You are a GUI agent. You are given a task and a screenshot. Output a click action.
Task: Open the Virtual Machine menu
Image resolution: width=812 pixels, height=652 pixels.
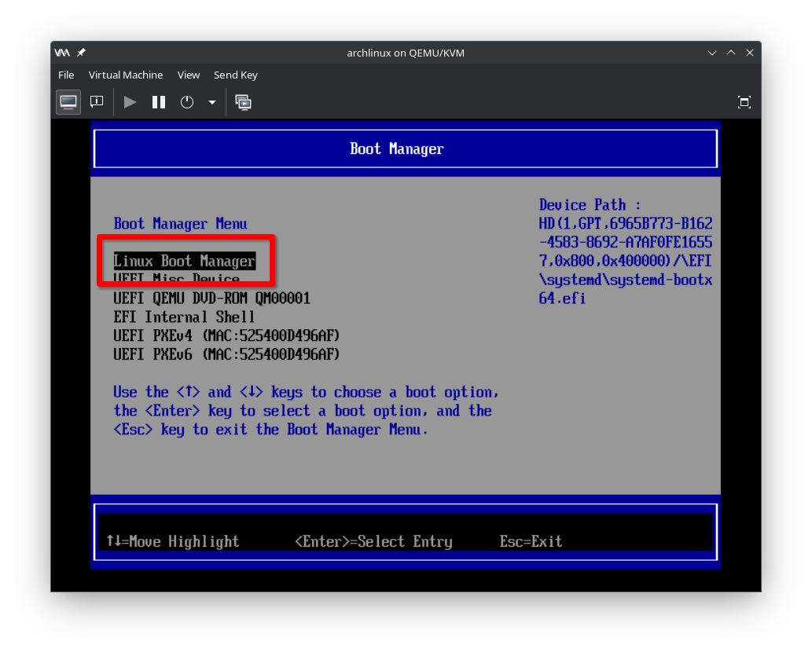click(x=126, y=75)
